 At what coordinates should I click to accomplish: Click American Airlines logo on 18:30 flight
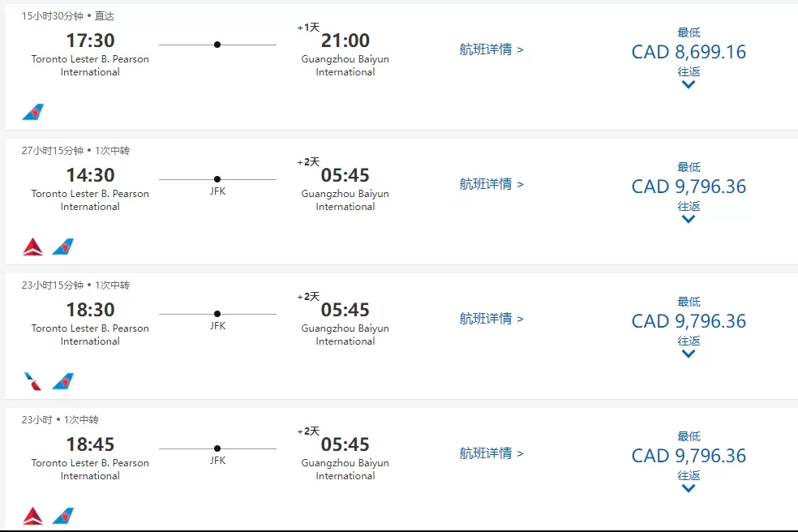tap(33, 381)
